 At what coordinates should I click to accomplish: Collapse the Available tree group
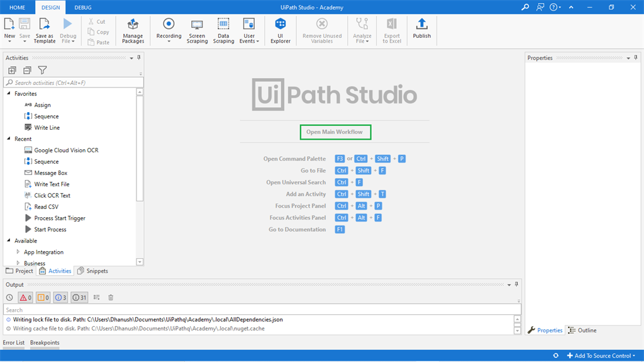9,240
